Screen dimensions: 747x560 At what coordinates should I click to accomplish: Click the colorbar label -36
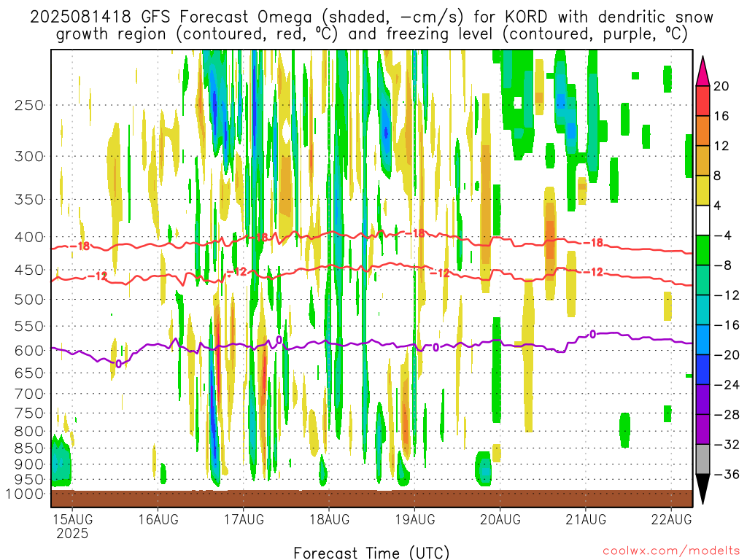click(x=726, y=474)
